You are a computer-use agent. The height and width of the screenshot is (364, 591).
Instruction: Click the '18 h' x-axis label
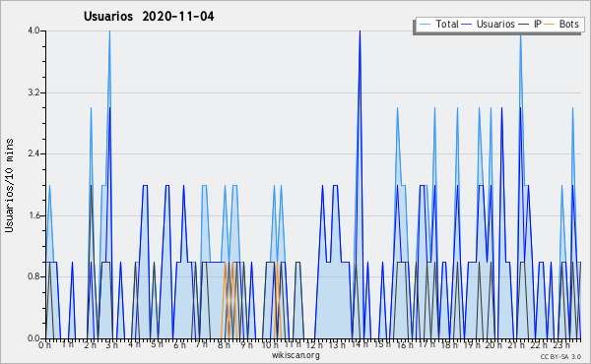pyautogui.click(x=449, y=345)
